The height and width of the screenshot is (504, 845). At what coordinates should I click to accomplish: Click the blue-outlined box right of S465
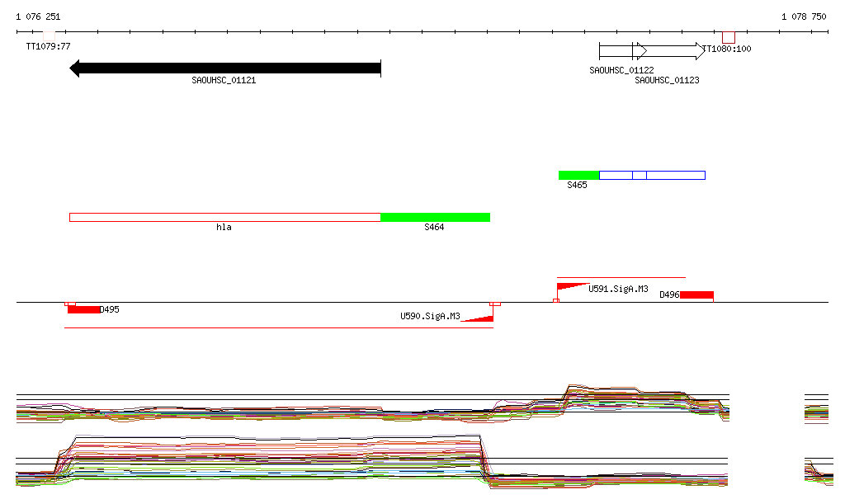652,175
